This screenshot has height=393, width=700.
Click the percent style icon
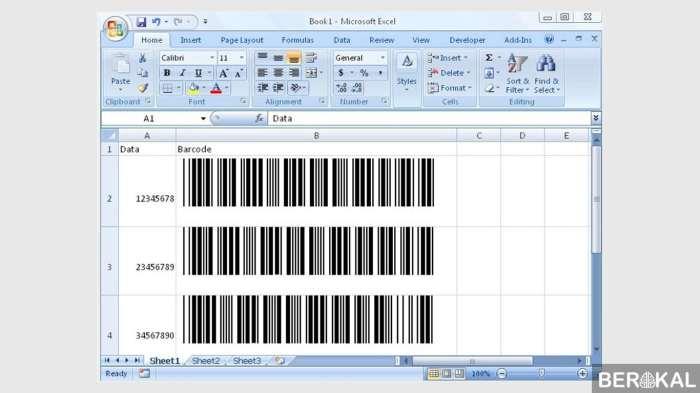[x=364, y=73]
